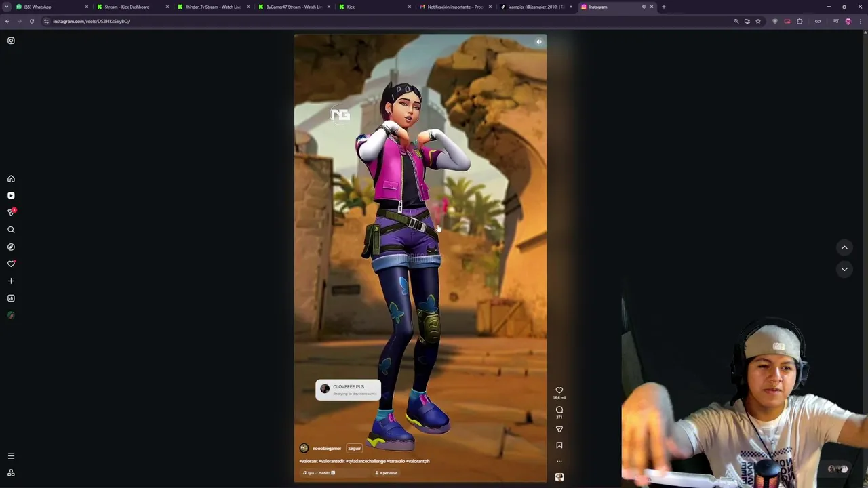Like the reel with heart icon
Viewport: 868px width, 488px height.
click(559, 390)
